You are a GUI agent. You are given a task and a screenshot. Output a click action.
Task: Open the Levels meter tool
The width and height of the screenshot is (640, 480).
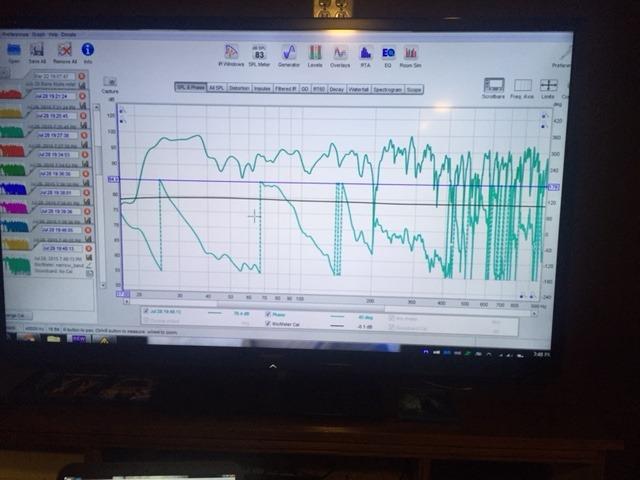coord(315,53)
